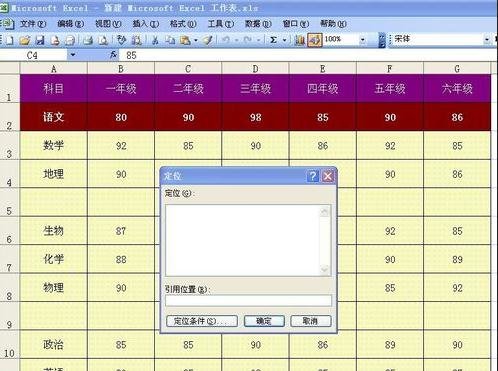The height and width of the screenshot is (371, 498).
Task: Click the 政治 cell
Action: [x=54, y=345]
